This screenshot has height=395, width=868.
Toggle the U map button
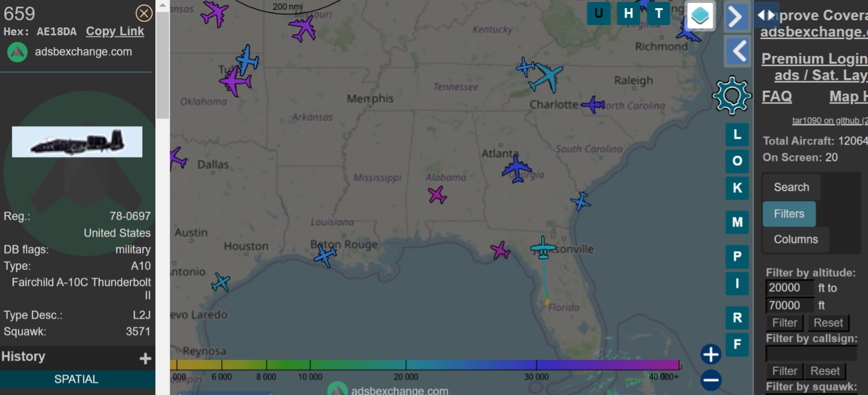tap(599, 14)
